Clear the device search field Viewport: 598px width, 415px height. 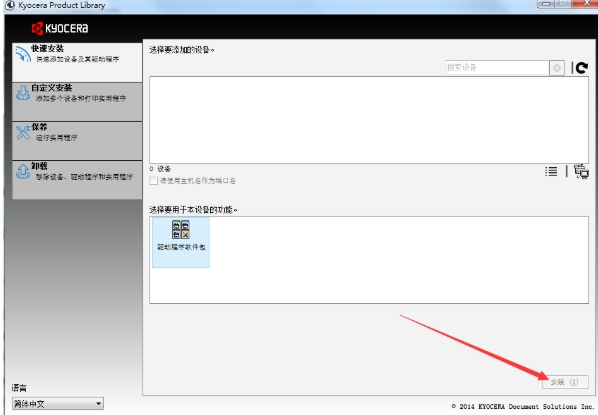[x=557, y=68]
